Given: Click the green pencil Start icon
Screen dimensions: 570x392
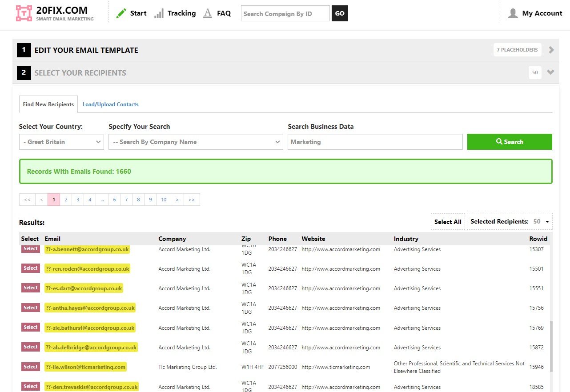Looking at the screenshot, I should 121,13.
